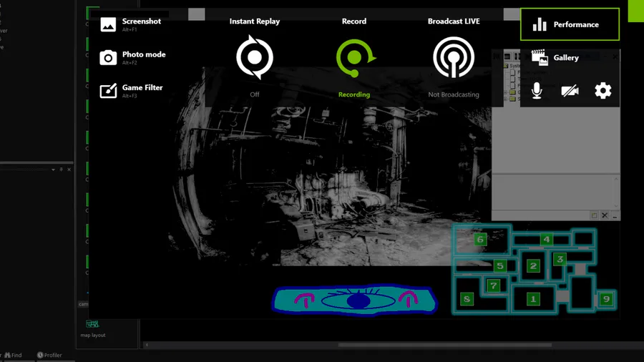The height and width of the screenshot is (362, 644).
Task: Open the left pane's dropdown arrow
Action: pyautogui.click(x=53, y=170)
